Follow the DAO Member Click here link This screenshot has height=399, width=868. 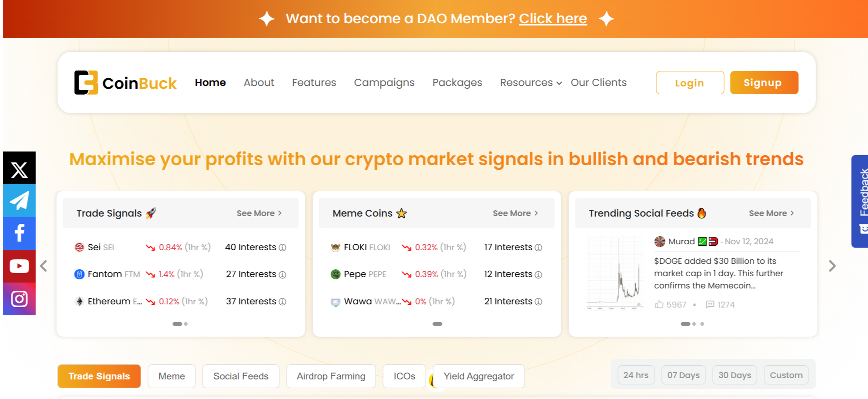coord(553,19)
